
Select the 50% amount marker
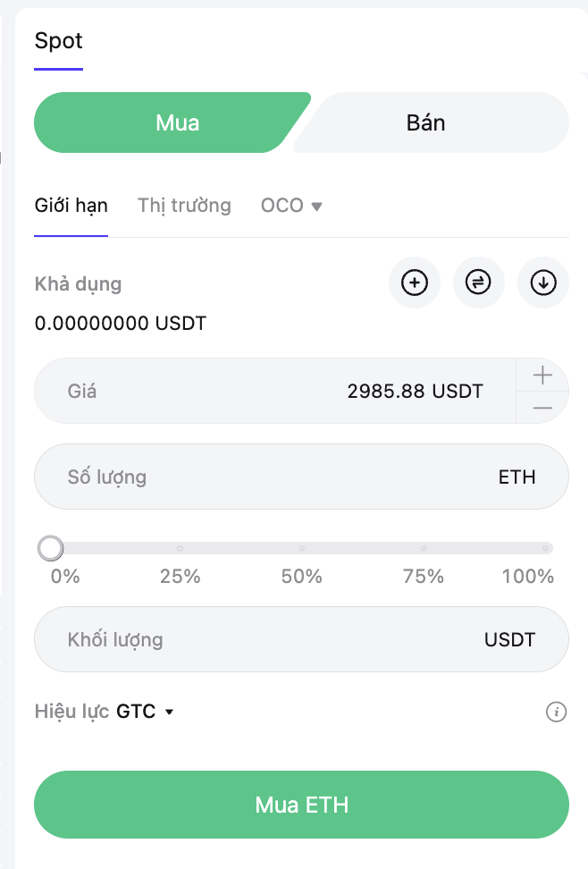301,577
